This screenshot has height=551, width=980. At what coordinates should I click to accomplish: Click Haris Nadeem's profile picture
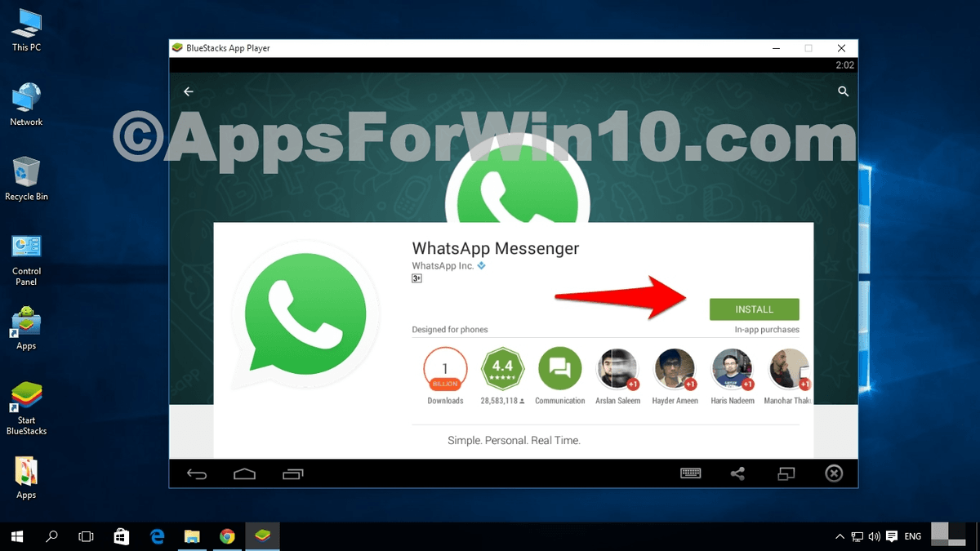733,368
